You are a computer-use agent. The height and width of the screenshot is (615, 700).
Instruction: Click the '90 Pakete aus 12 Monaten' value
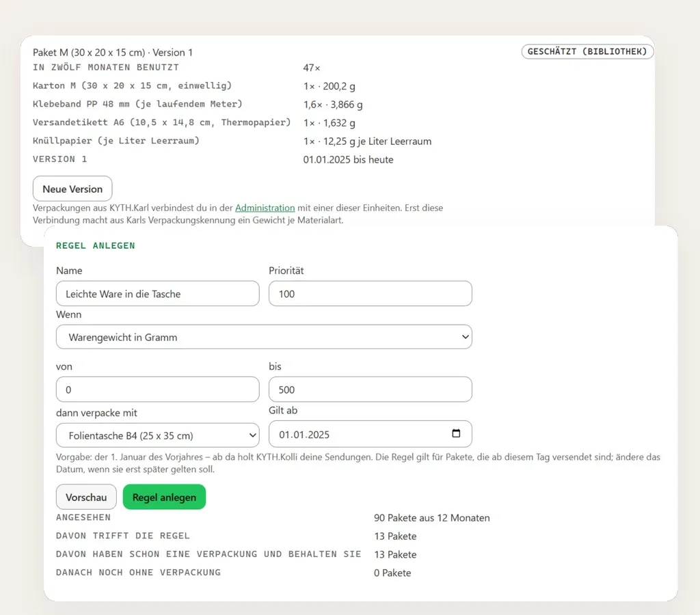pos(432,518)
